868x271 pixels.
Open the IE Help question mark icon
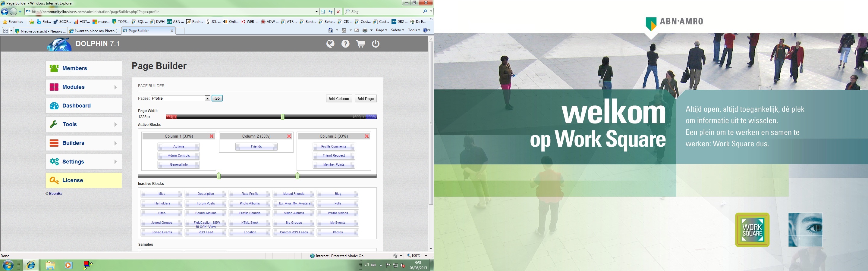tap(426, 30)
